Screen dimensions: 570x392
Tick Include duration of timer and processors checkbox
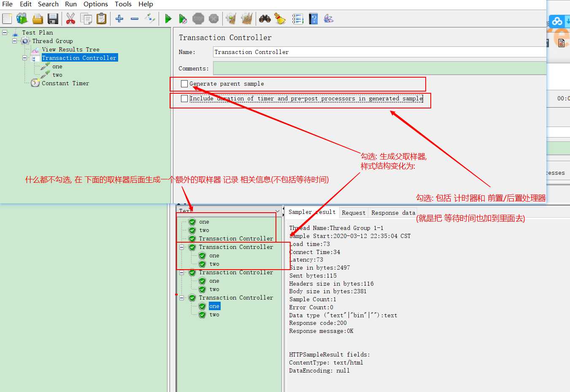184,98
